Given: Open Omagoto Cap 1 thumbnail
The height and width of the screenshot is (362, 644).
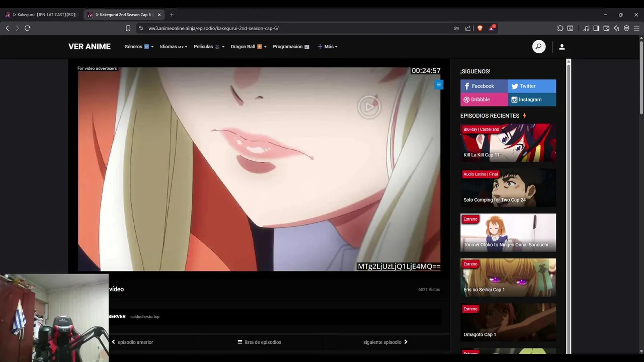Looking at the screenshot, I should (x=508, y=322).
